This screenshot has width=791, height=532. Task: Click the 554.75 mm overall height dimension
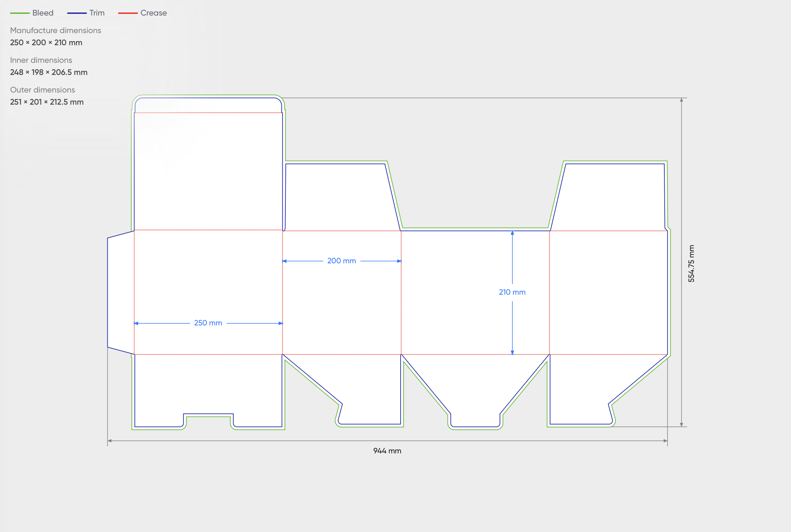691,263
